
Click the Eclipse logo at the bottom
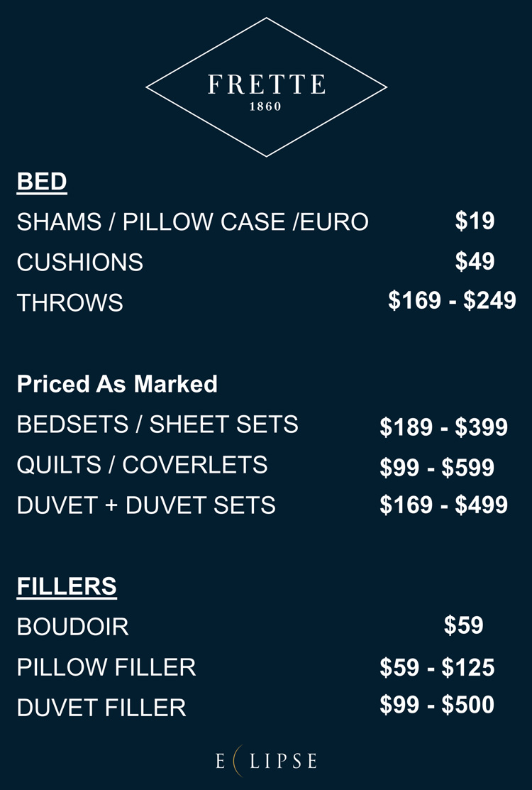[266, 761]
